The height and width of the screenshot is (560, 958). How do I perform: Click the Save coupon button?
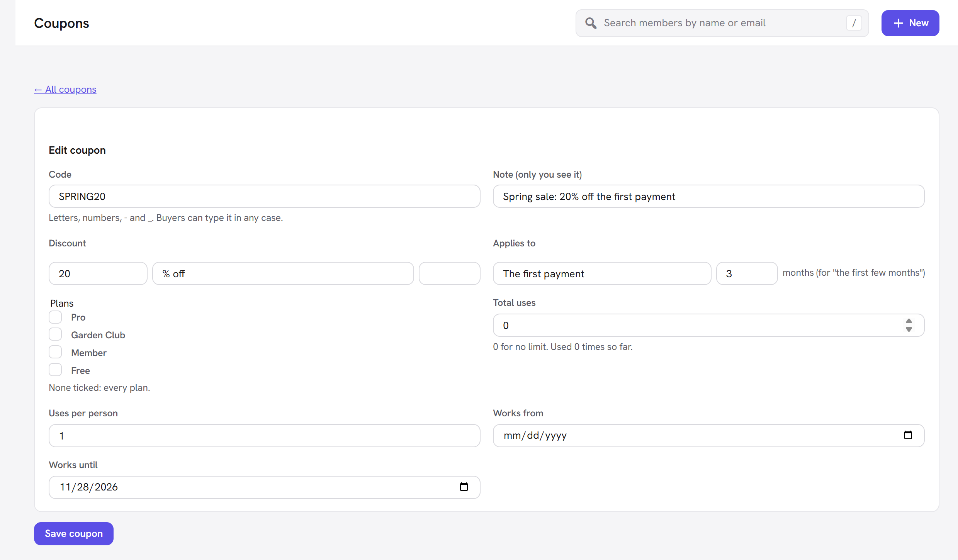click(74, 533)
